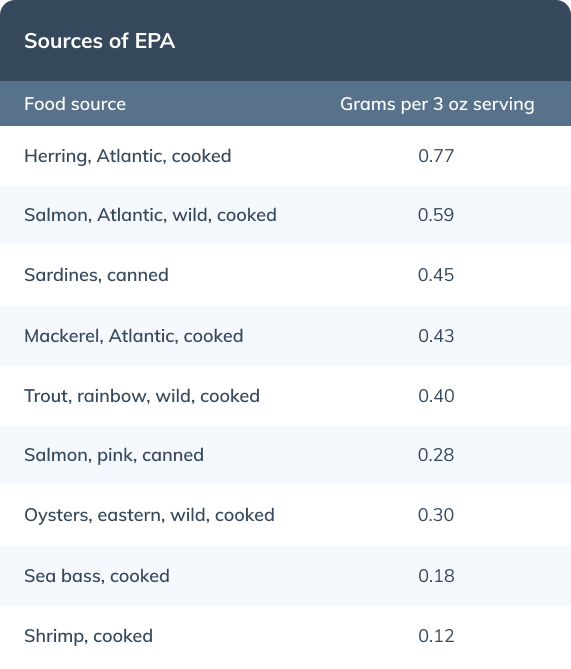Select the Sea bass, cooked row label
The image size is (571, 669).
click(97, 576)
